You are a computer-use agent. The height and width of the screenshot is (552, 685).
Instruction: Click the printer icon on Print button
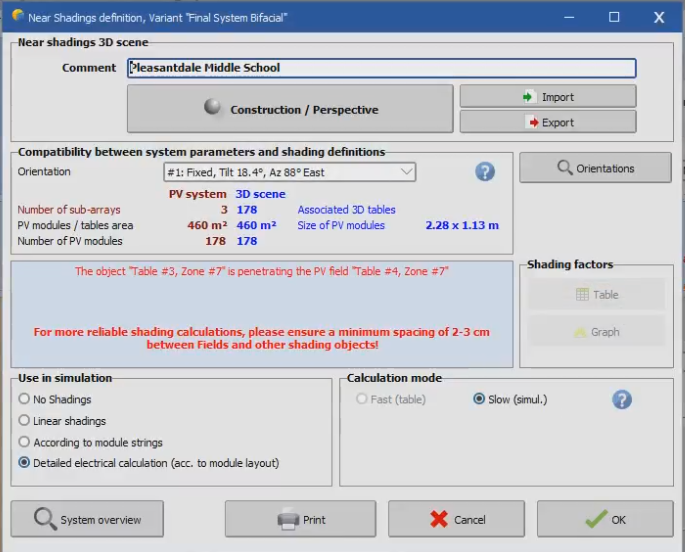coord(288,519)
